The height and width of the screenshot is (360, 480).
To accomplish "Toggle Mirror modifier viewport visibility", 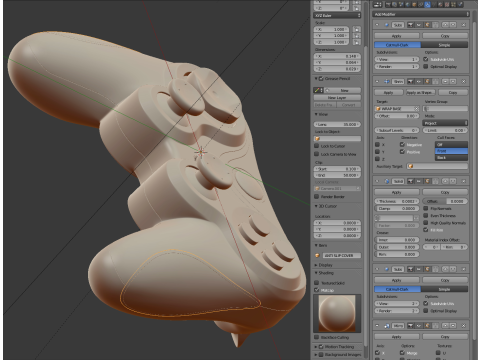I will coord(418,325).
